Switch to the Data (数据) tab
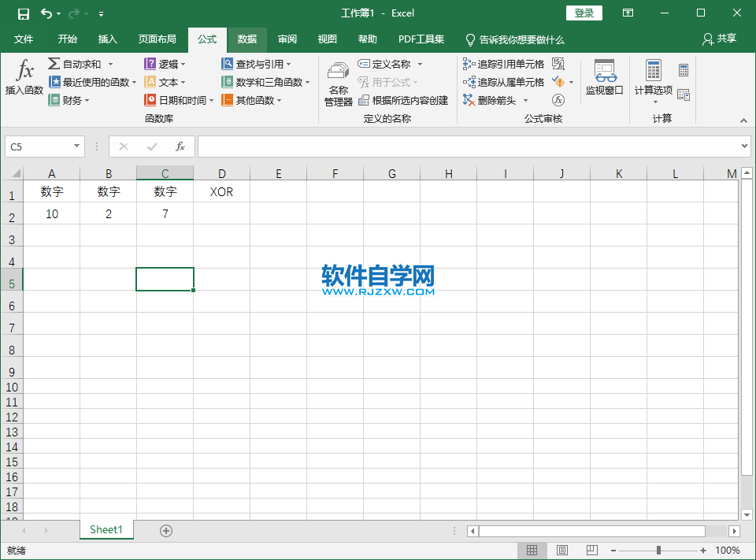The width and height of the screenshot is (756, 560). click(246, 39)
